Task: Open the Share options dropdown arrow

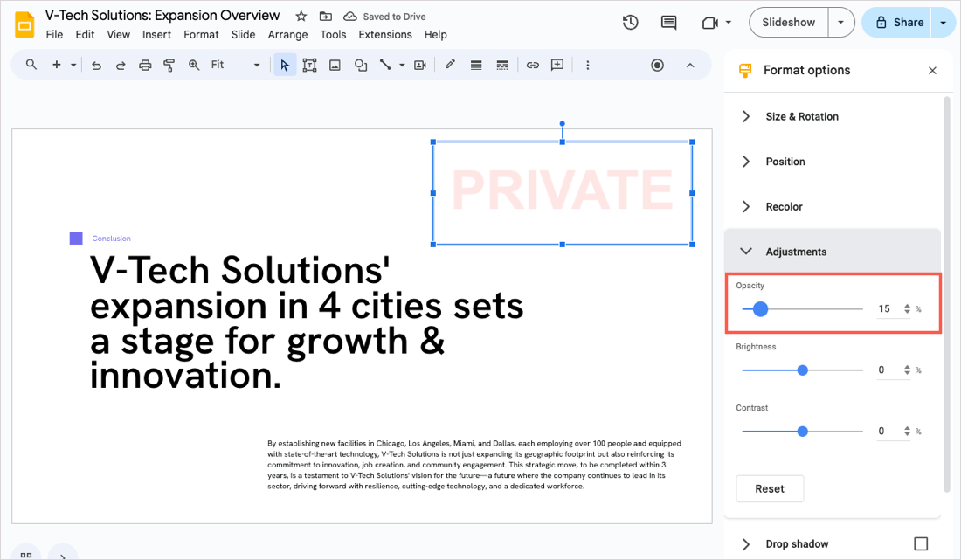Action: click(x=944, y=22)
